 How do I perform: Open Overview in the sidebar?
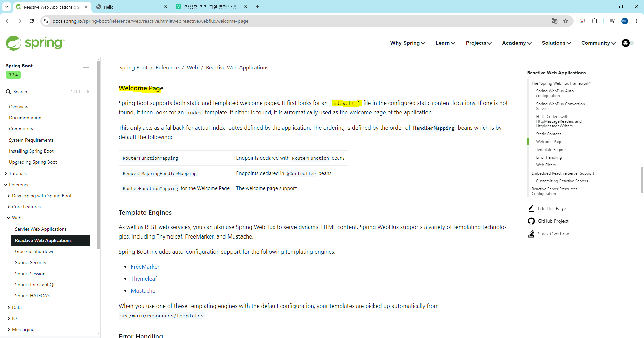tap(18, 107)
